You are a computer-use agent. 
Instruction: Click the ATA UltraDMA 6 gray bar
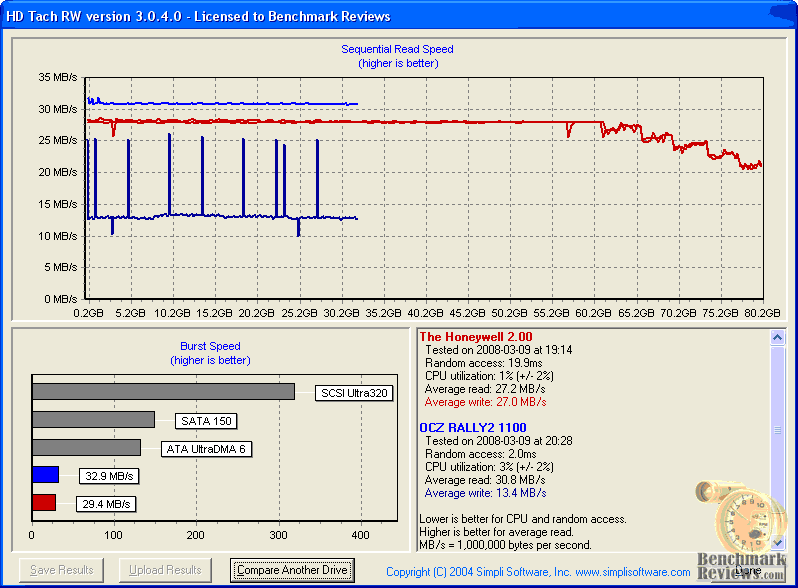coord(86,447)
